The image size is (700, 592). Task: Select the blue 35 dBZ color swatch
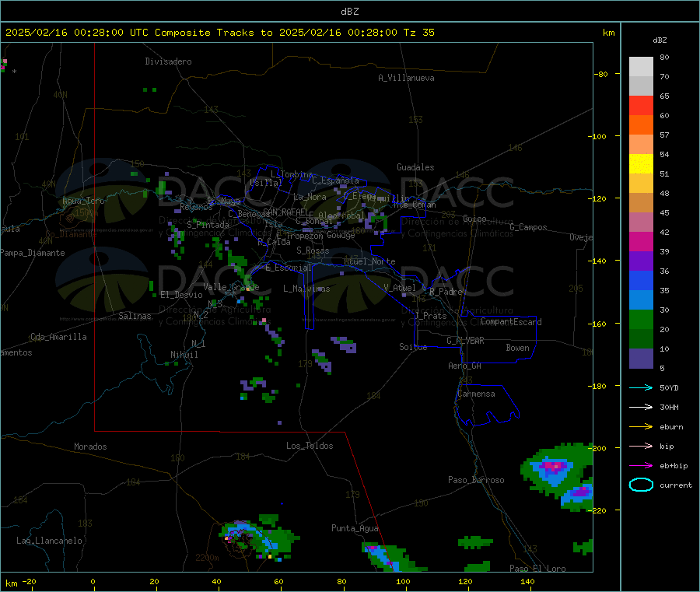[x=641, y=280]
